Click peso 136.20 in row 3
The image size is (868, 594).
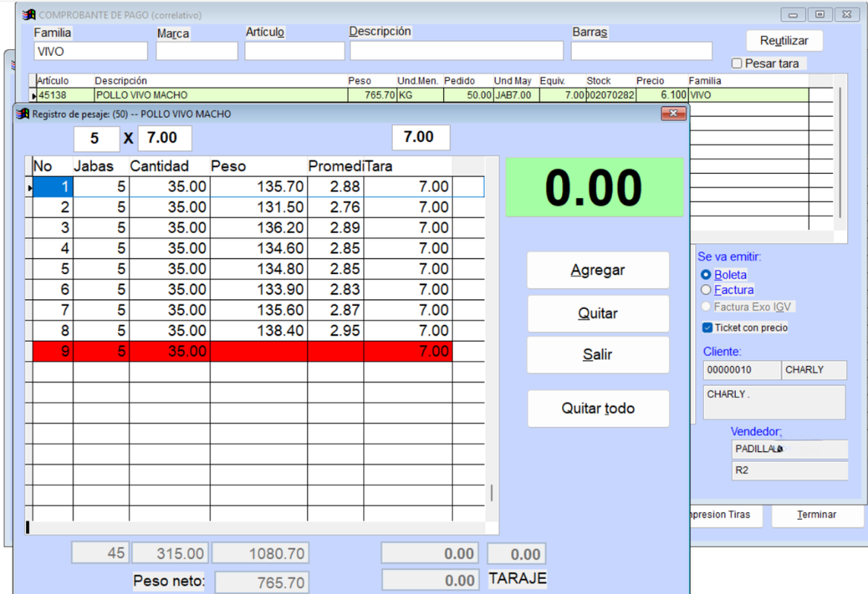[x=258, y=227]
